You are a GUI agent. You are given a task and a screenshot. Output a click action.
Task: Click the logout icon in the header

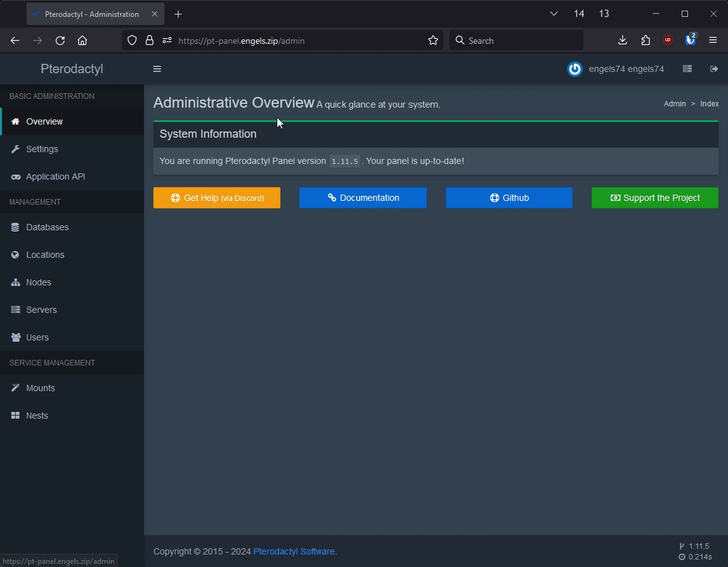tap(714, 69)
